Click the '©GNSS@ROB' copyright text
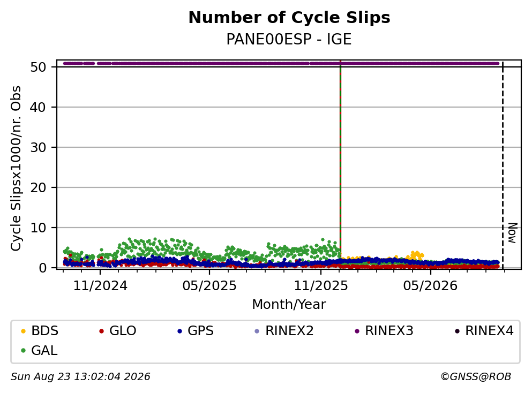The width and height of the screenshot is (532, 393). pos(476,376)
